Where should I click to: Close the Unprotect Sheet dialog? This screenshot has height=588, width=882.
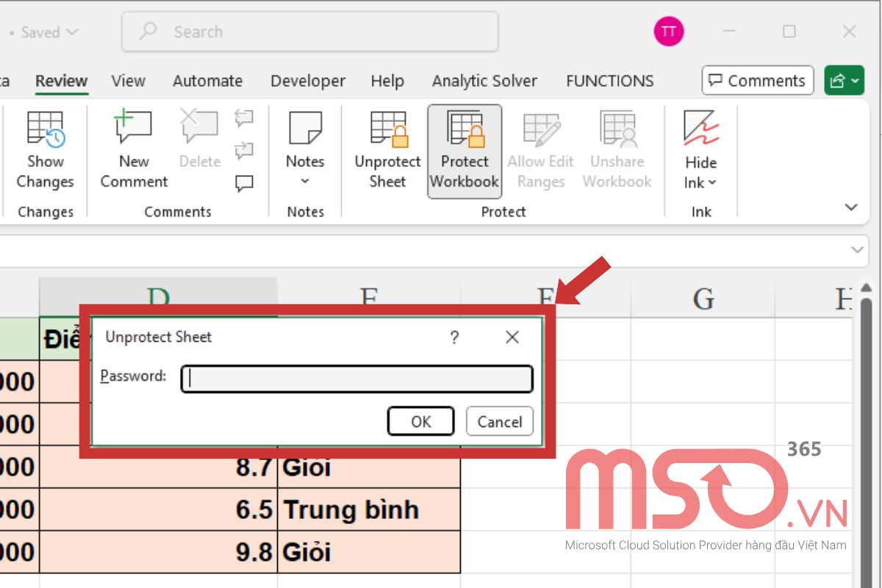512,337
